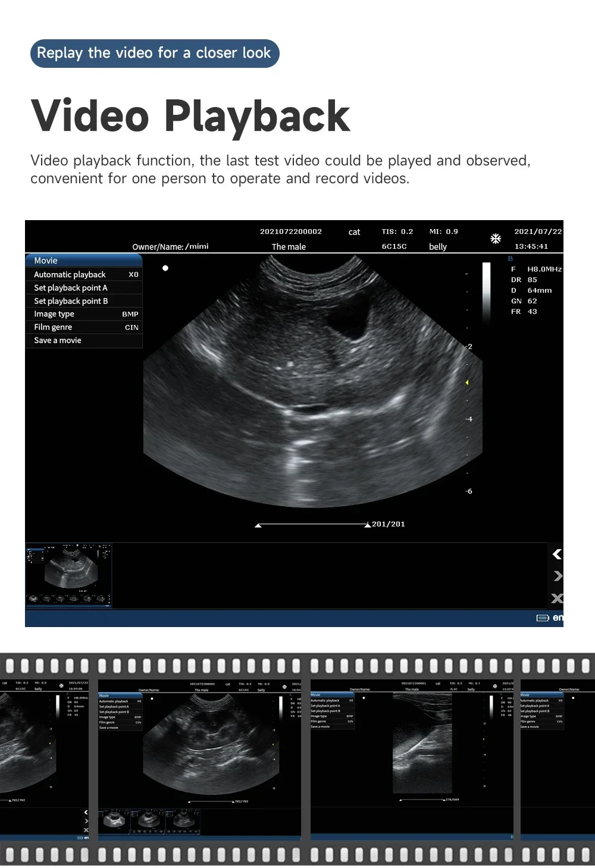Click the Movie menu header
The image size is (595, 868).
click(84, 261)
